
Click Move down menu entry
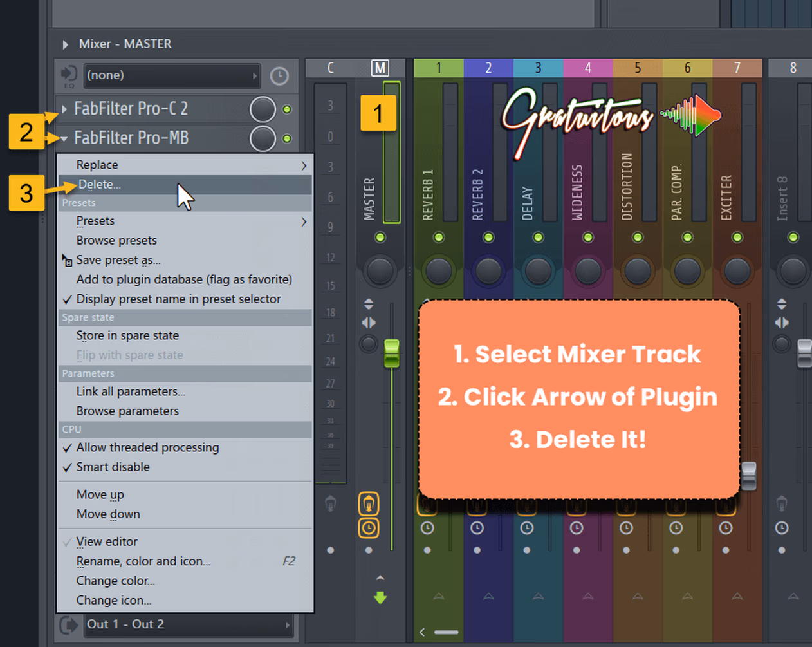click(185, 514)
